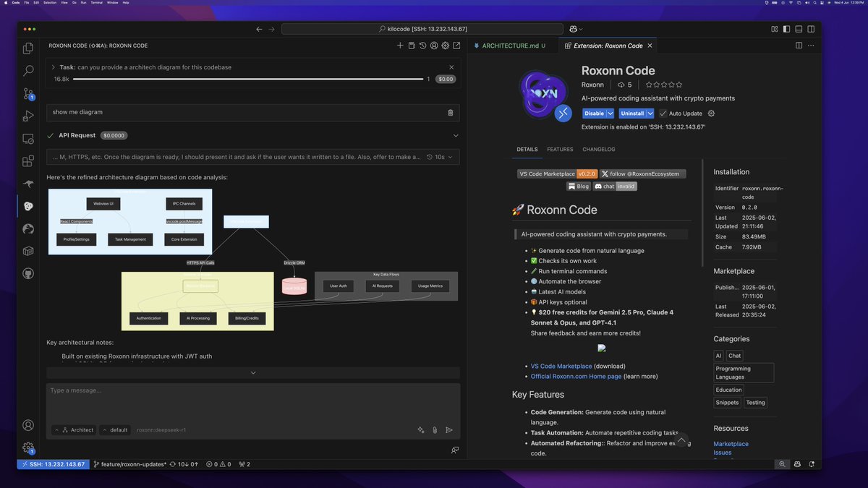Click the follow @RoxonnEcosystem badge

coord(642,174)
